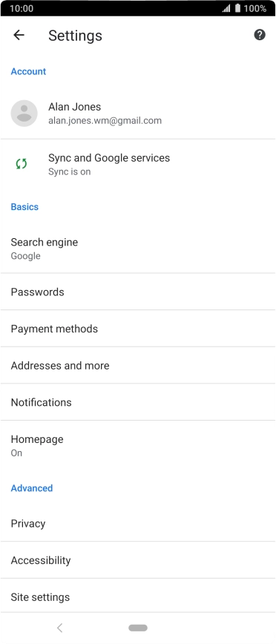Open Payment methods
276x644 pixels.
138,329
